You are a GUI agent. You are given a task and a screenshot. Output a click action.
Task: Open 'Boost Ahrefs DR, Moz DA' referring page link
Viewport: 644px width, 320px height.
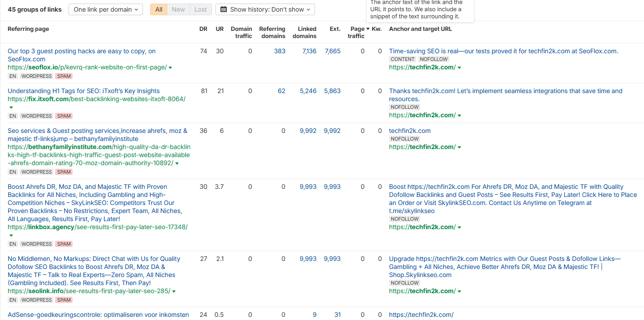coord(95,203)
